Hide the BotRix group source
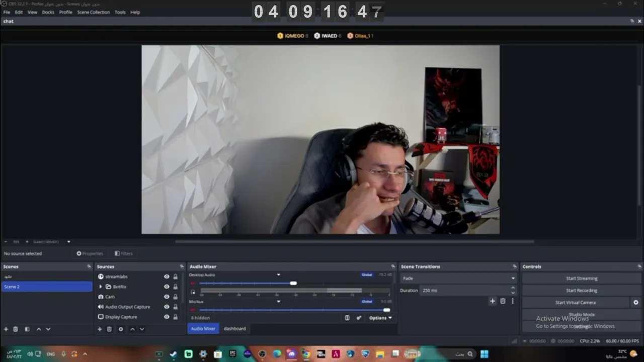 [x=167, y=287]
